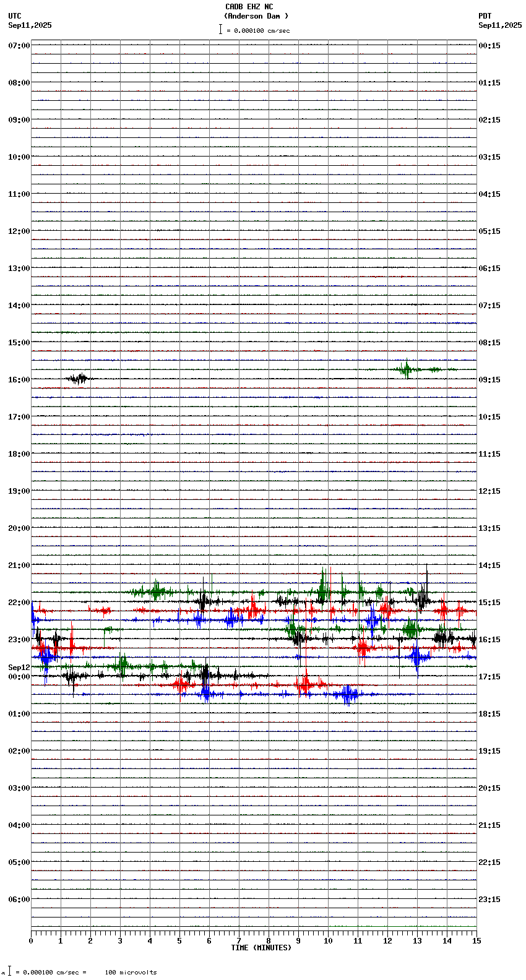Image resolution: width=526 pixels, height=980 pixels.
Task: Click the bottom scale text '100 microvolts'
Action: click(x=131, y=973)
